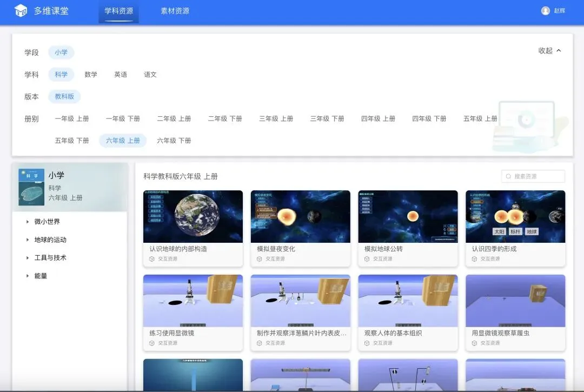Choose the 六年级 下册 volume

coord(174,141)
